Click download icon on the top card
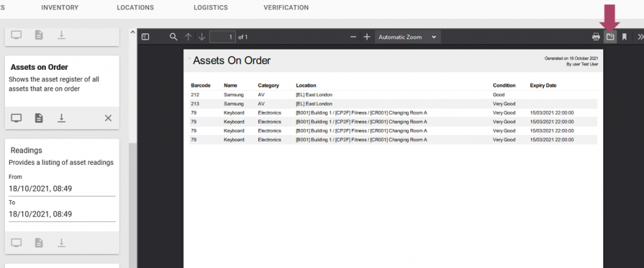Image resolution: width=644 pixels, height=268 pixels. point(61,35)
